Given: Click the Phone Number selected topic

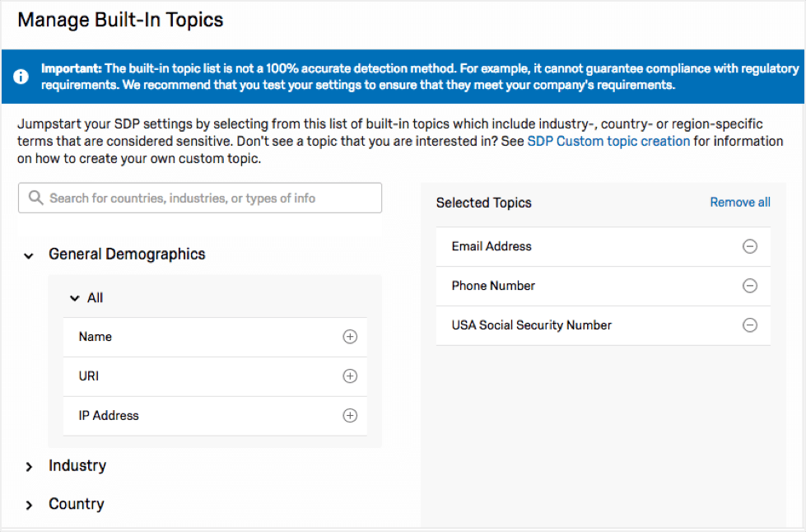Looking at the screenshot, I should pos(493,286).
